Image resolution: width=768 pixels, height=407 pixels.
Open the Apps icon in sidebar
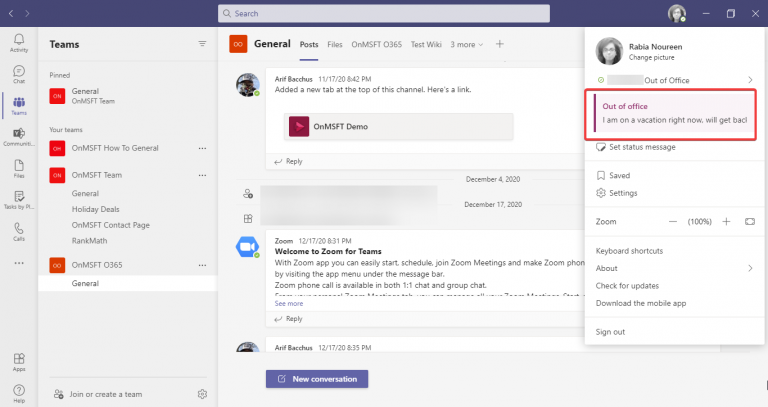tap(19, 362)
